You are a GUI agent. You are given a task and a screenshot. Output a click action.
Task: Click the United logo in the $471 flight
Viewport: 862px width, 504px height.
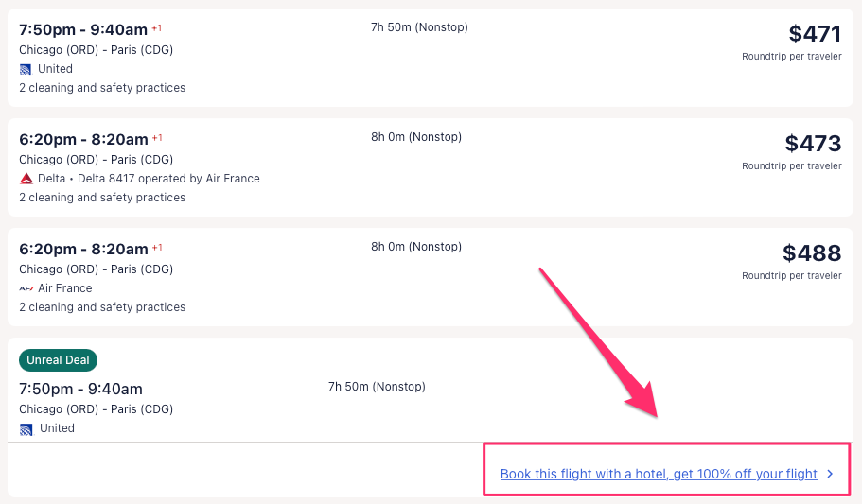click(x=26, y=69)
